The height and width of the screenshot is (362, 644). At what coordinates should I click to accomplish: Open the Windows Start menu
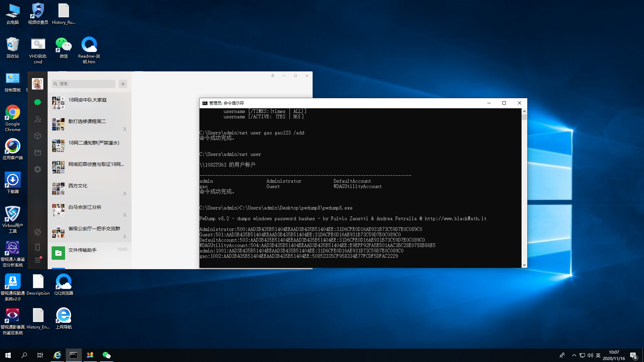click(8, 355)
